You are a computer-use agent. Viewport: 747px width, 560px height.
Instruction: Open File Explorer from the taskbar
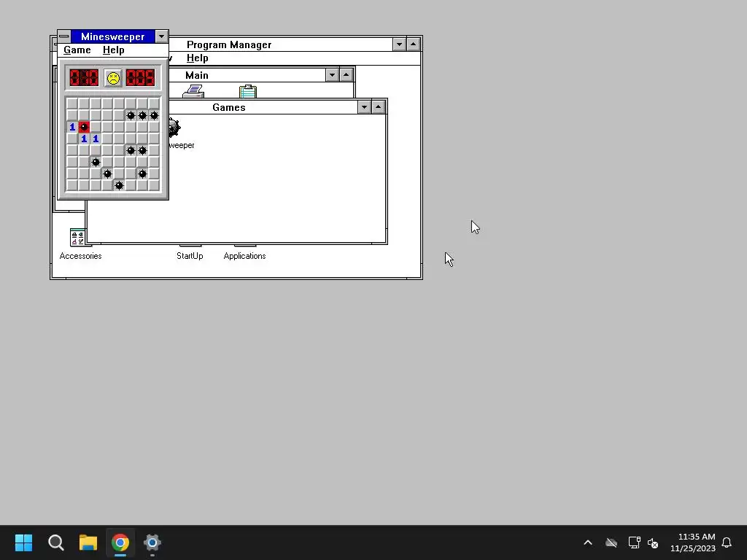coord(88,542)
